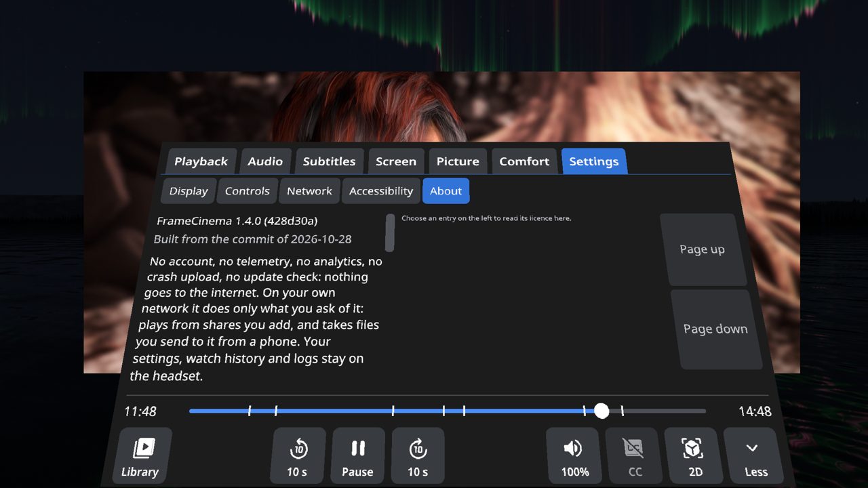The image size is (868, 488).
Task: Select the About sub-tab
Action: [446, 191]
